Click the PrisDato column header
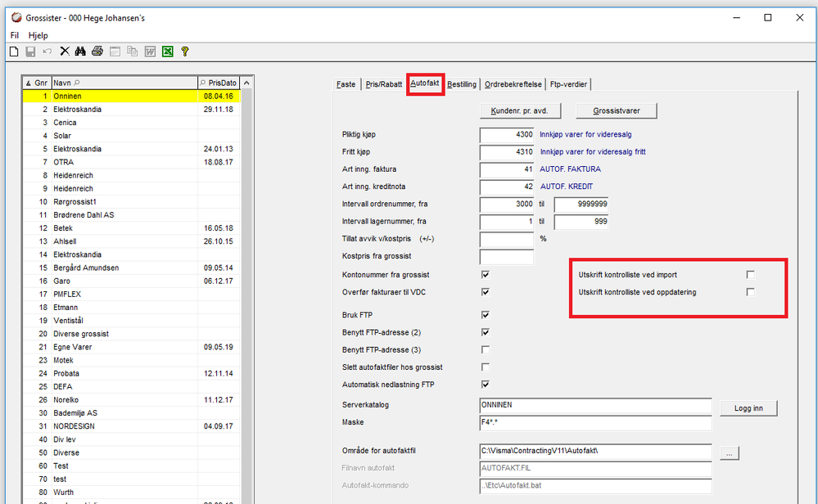 pos(219,83)
